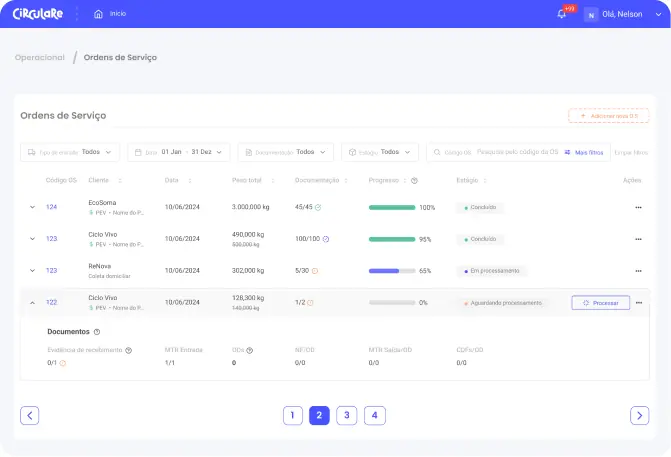671x457 pixels.
Task: Go to next page arrow
Action: click(x=640, y=415)
